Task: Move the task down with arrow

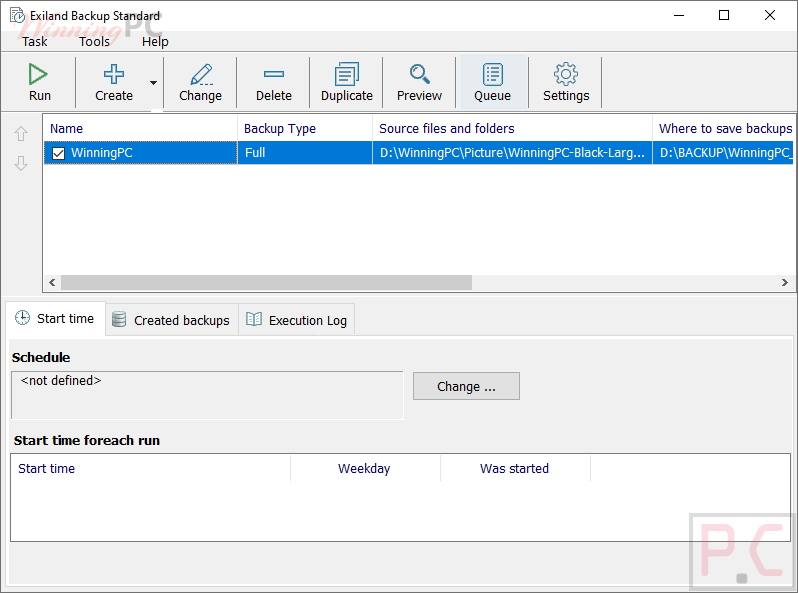Action: click(x=21, y=163)
